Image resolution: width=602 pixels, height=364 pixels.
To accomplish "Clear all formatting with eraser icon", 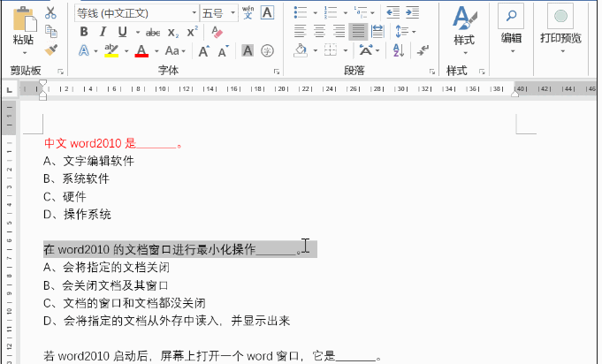I will tap(217, 32).
